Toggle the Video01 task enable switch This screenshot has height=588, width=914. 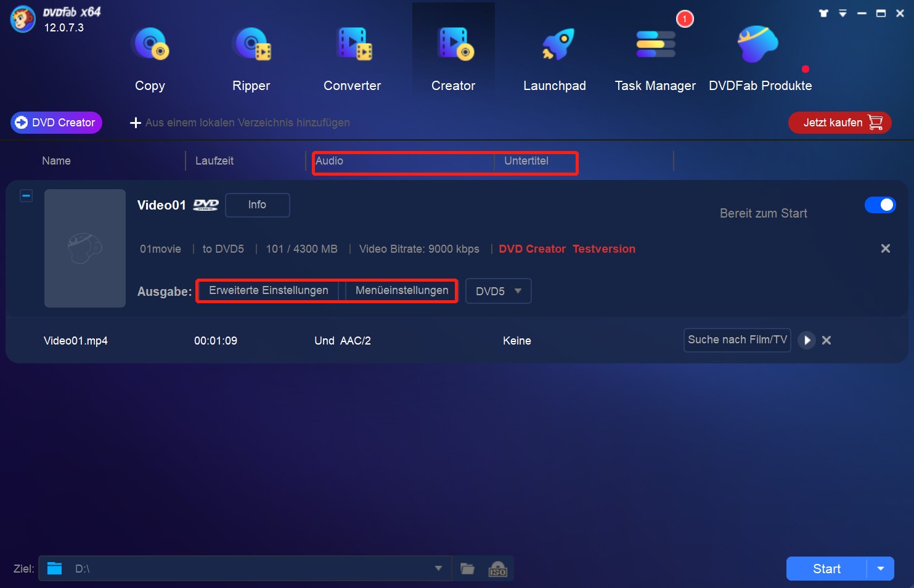880,205
